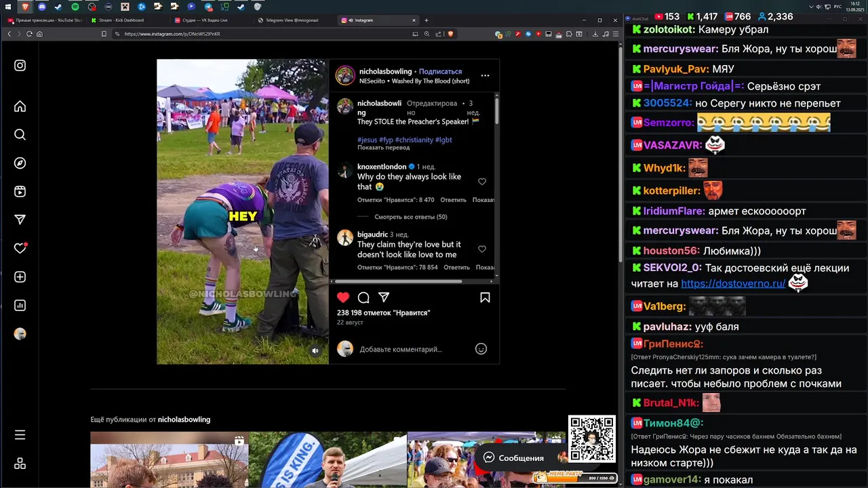This screenshot has width=868, height=488.
Task: Reply to knoxentlondon's comment
Action: tap(453, 200)
